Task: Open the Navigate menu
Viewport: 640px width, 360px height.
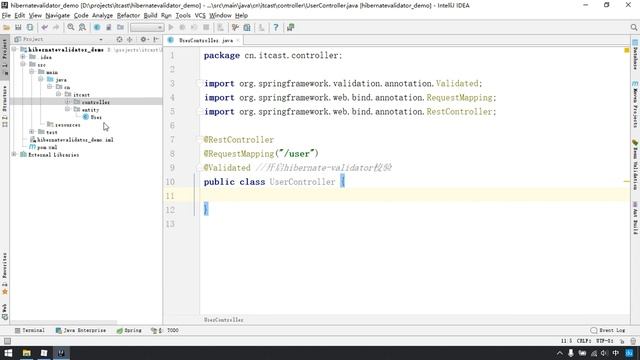Action: 57,16
